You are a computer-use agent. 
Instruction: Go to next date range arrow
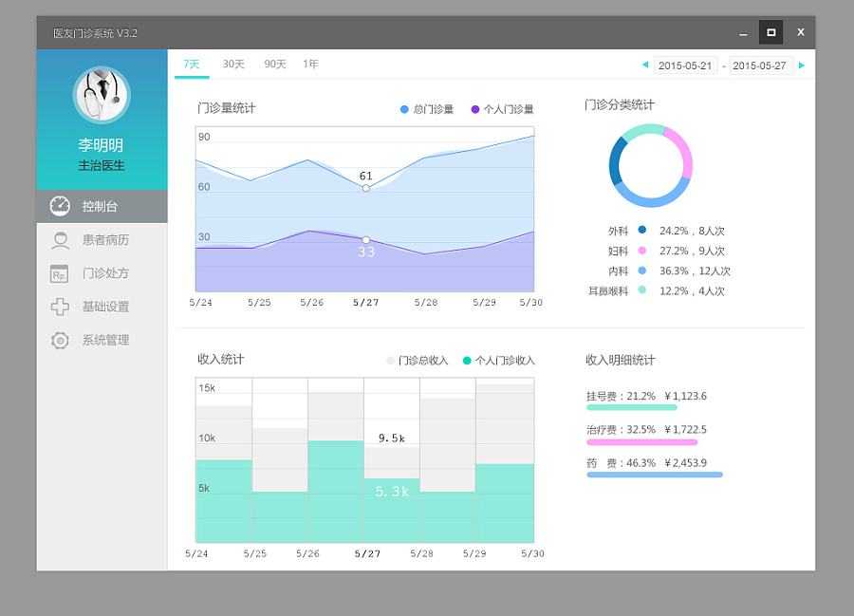coord(802,65)
